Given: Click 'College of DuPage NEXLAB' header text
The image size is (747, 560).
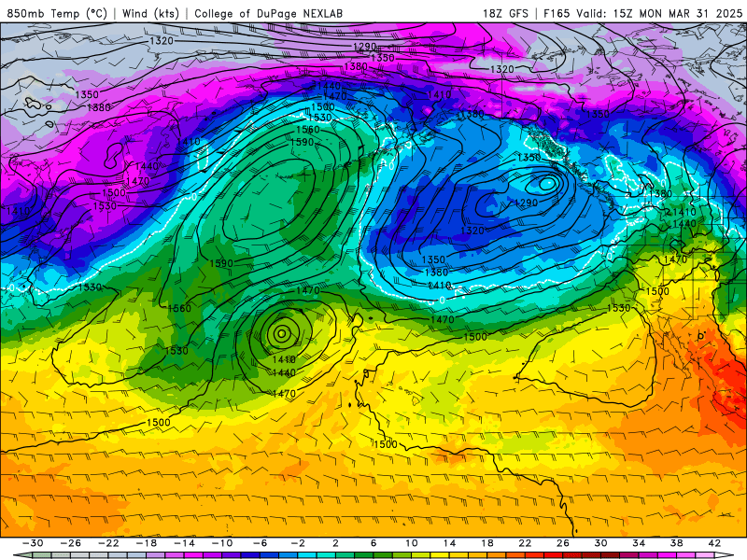Looking at the screenshot, I should click(x=268, y=13).
